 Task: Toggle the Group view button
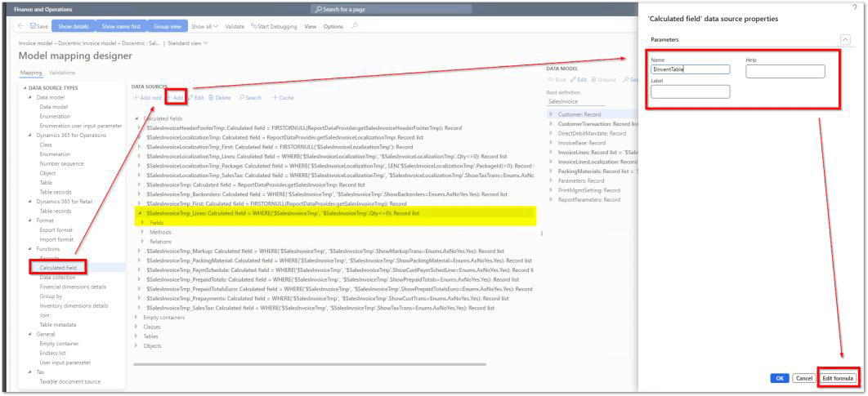[x=168, y=26]
